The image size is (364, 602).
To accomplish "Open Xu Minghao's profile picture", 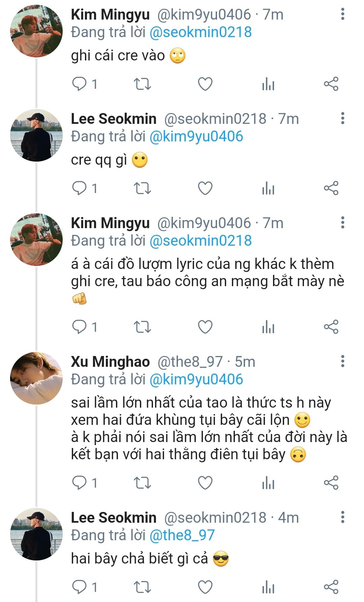I will (x=36, y=378).
